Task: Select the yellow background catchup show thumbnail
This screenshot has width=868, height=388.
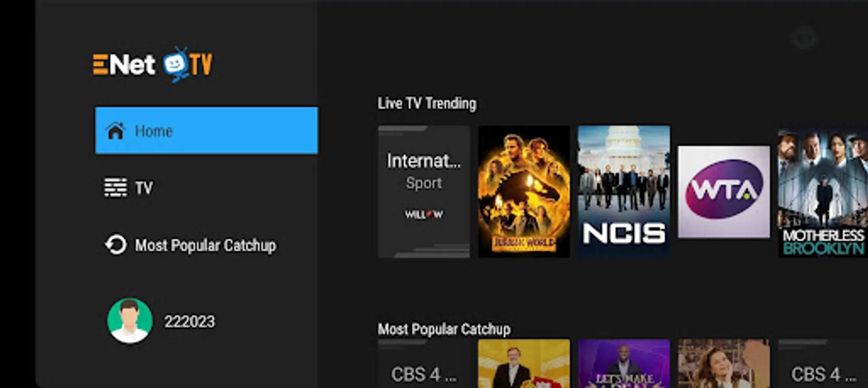Action: 524,363
